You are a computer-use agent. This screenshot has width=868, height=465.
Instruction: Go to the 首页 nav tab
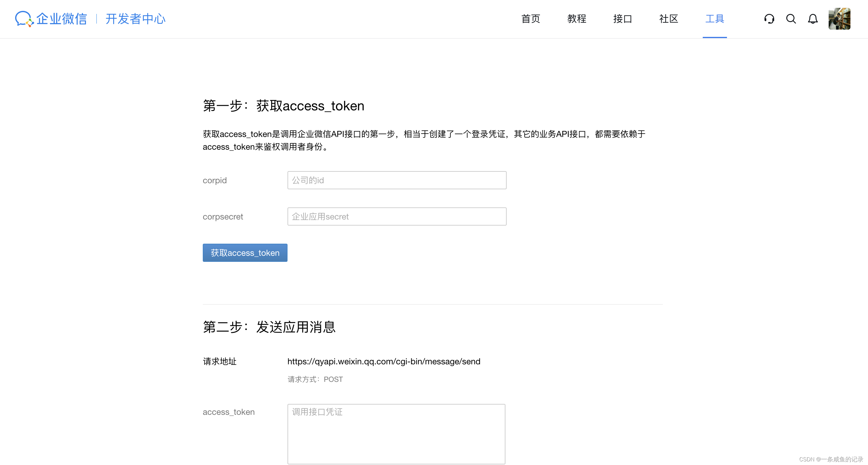pos(531,19)
